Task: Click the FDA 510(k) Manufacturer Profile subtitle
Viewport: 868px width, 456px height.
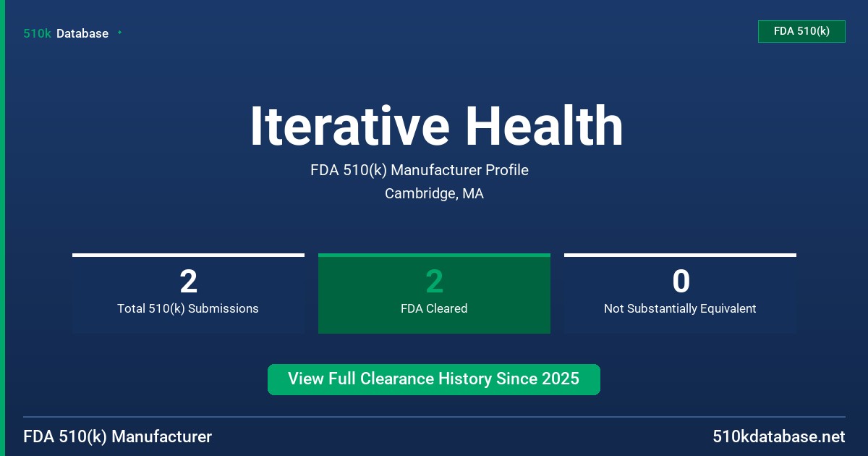Action: 420,170
